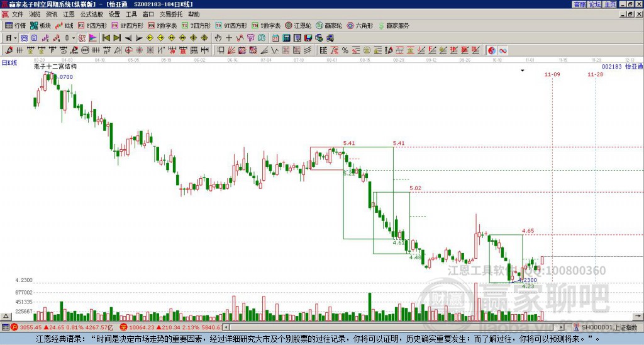644x345 pixels.
Task: Click the calendar icon
Action: [275, 38]
